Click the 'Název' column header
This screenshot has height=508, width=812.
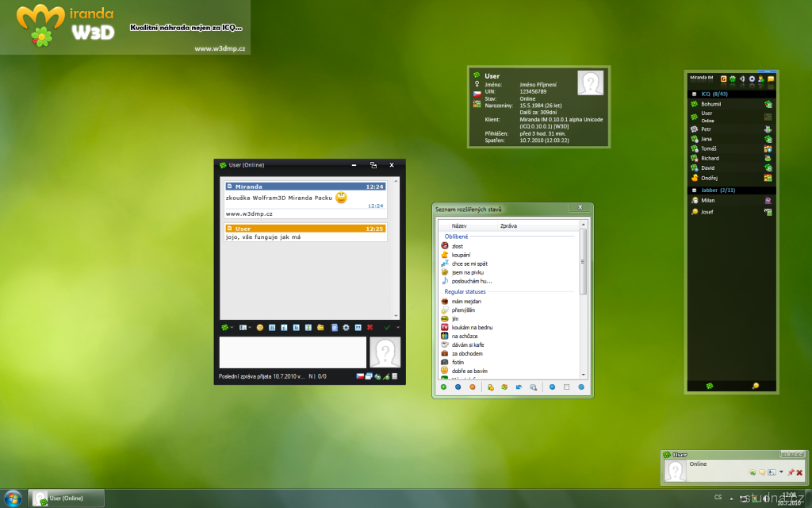pos(459,226)
